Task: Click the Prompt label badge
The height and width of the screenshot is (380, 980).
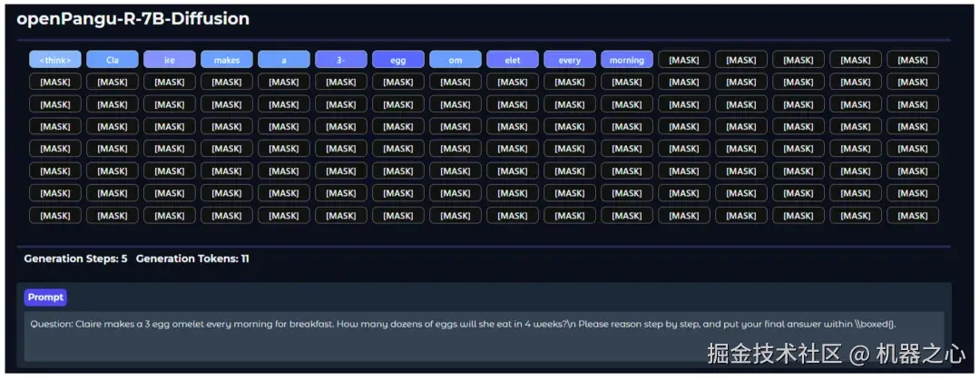Action: point(45,297)
